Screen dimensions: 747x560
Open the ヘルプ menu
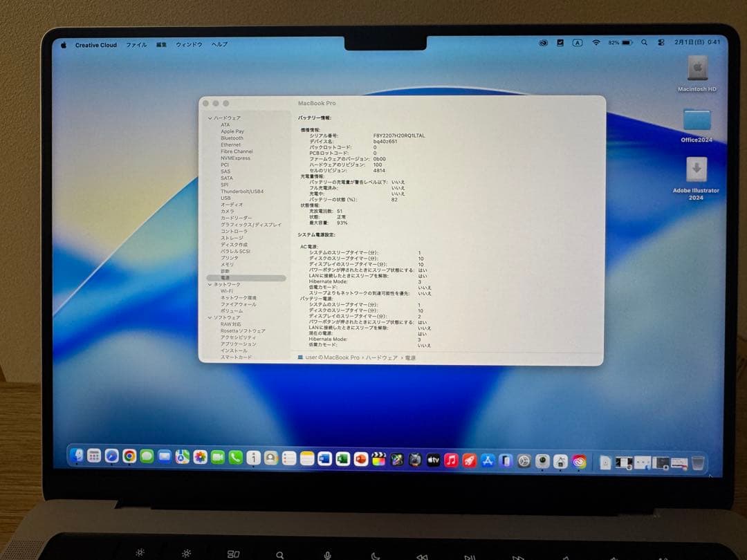click(x=220, y=44)
